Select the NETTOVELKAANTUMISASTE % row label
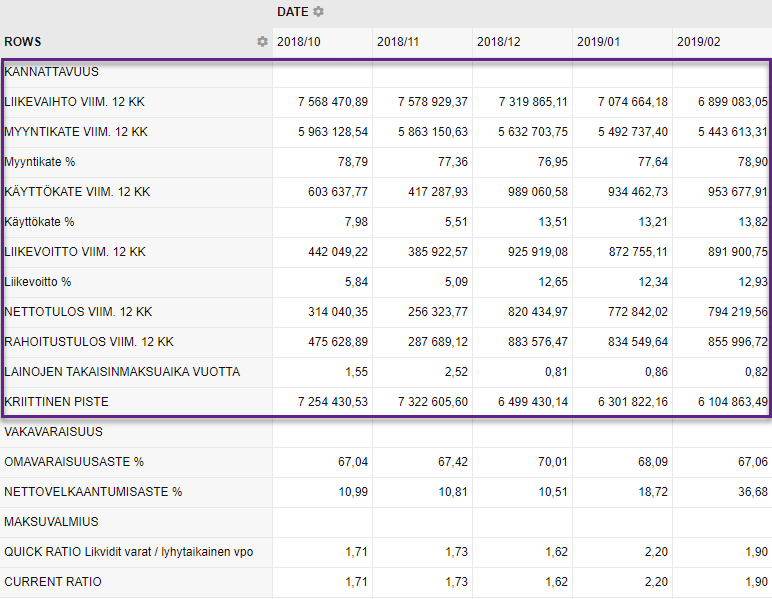772x599 pixels. click(x=93, y=492)
